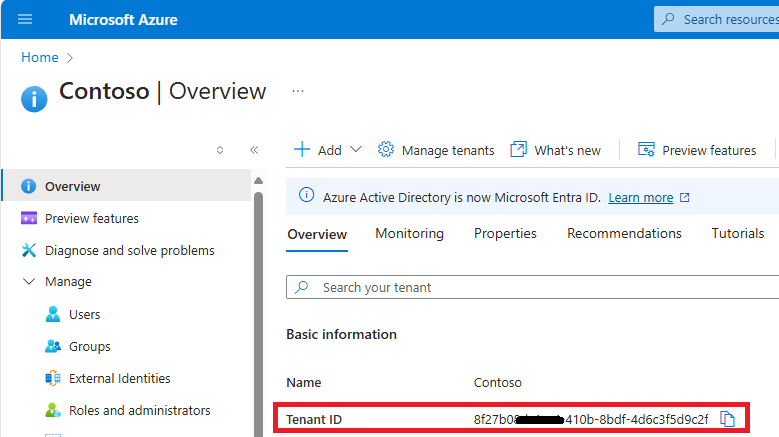
Task: Click the Basic information heading
Action: click(x=341, y=334)
